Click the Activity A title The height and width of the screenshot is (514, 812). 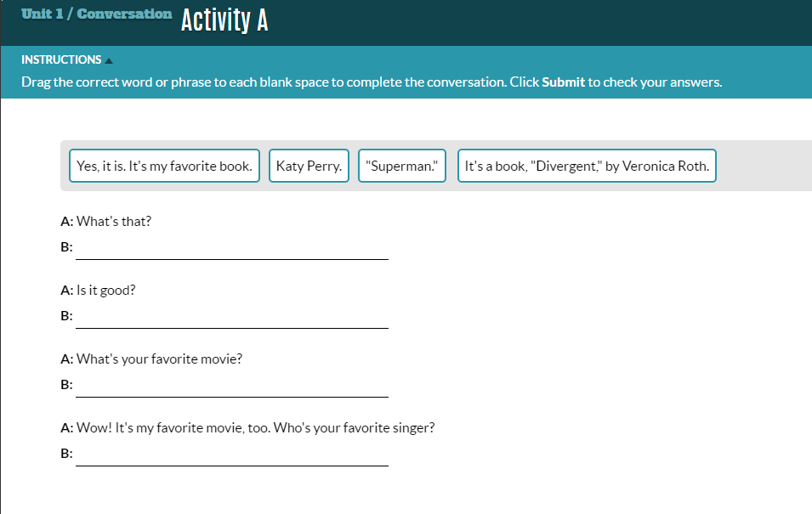[224, 20]
